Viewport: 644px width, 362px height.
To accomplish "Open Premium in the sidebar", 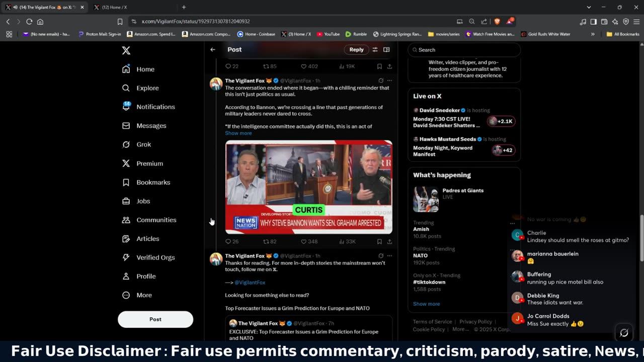I will tap(142, 163).
